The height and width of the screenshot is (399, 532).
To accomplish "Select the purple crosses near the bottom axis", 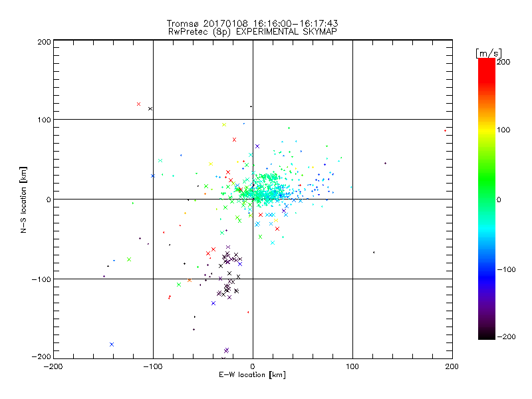I will coord(226,350).
